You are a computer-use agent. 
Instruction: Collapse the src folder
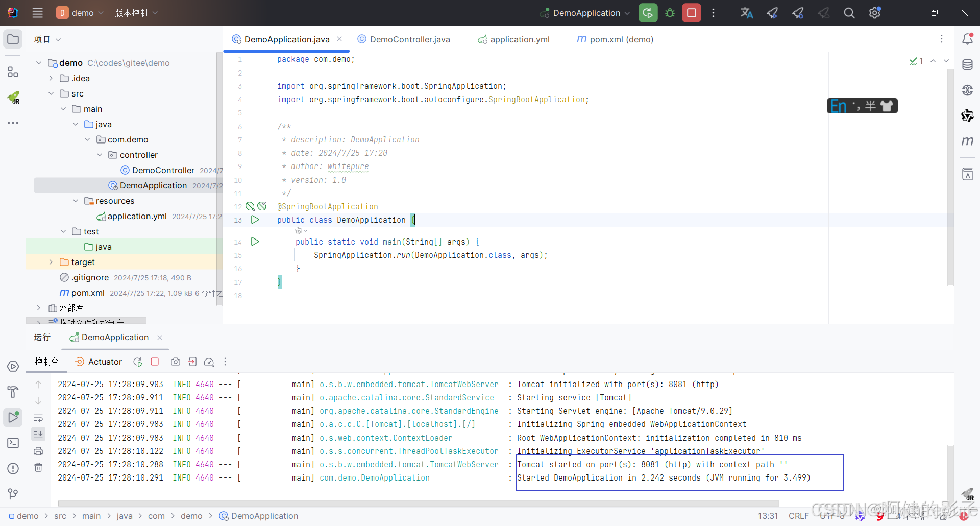pos(51,93)
